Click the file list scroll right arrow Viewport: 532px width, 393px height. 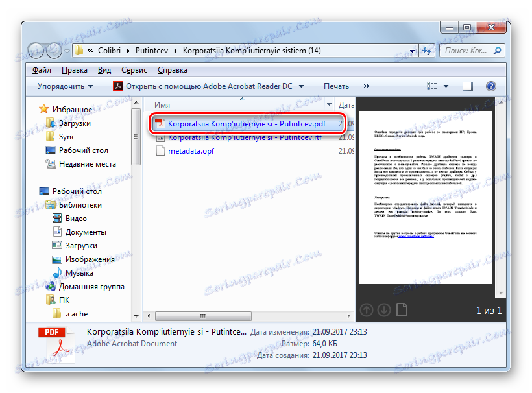point(348,316)
